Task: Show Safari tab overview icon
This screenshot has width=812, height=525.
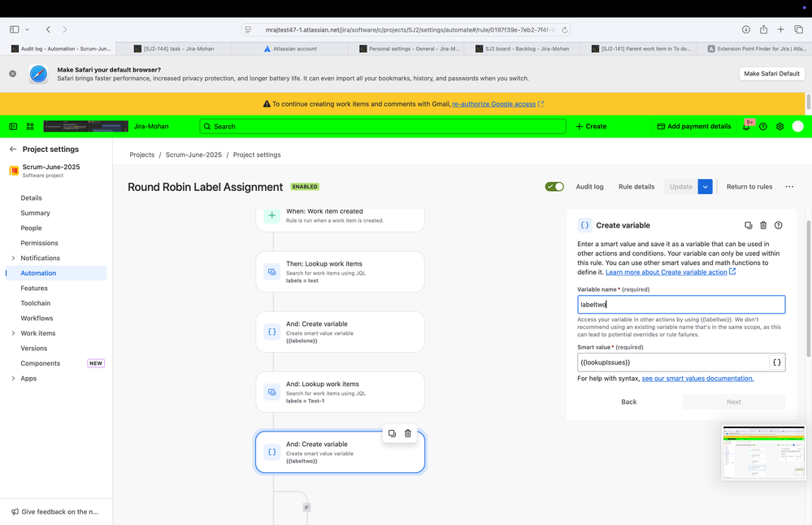Action: pos(798,29)
